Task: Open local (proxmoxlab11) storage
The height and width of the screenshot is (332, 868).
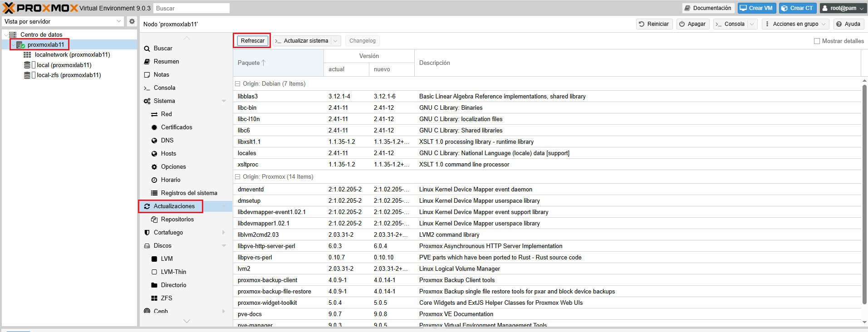Action: (x=64, y=65)
